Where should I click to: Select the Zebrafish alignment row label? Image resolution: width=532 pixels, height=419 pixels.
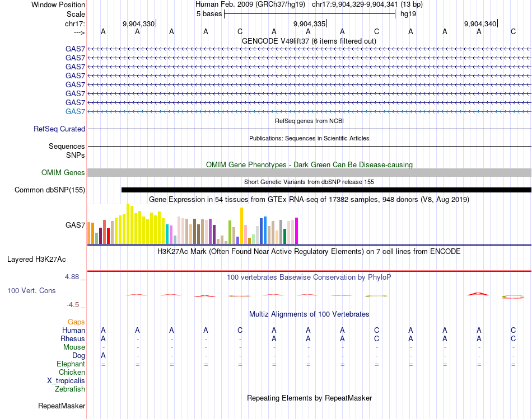pos(70,389)
